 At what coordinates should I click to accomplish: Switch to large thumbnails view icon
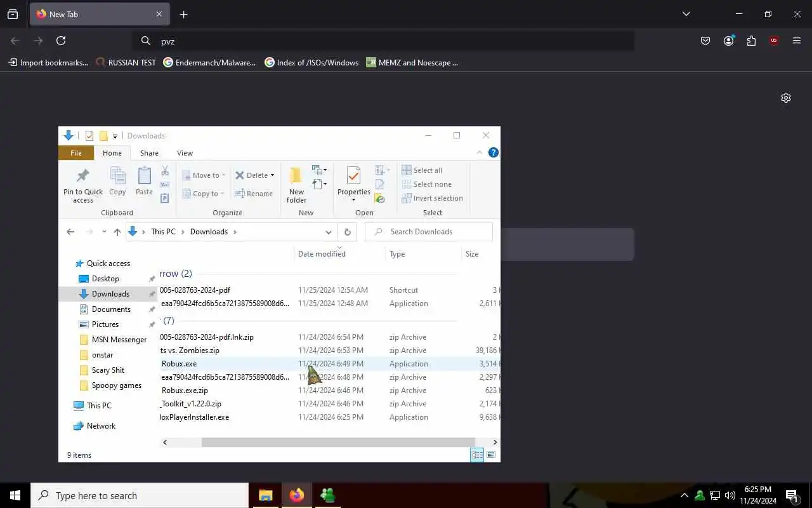coord(491,455)
